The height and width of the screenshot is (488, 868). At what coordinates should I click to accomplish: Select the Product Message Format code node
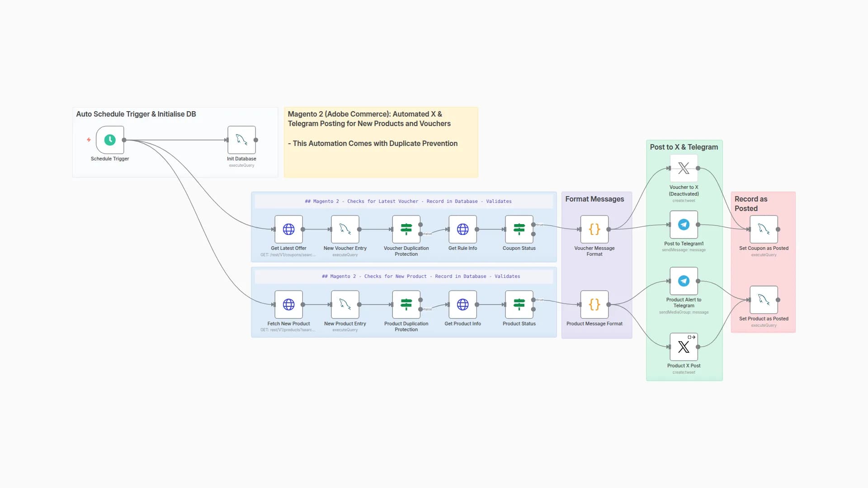click(x=594, y=305)
